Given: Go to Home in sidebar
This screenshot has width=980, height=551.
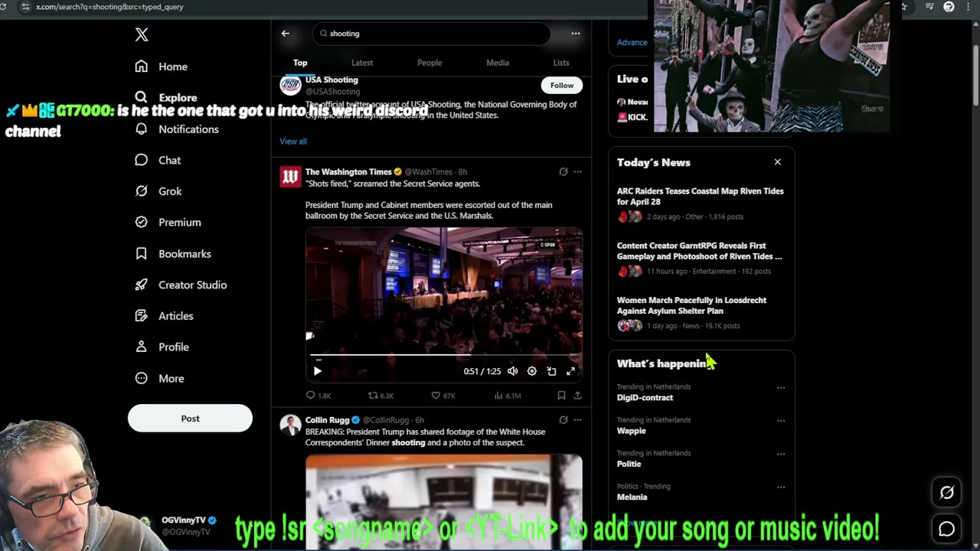Looking at the screenshot, I should click(x=162, y=67).
